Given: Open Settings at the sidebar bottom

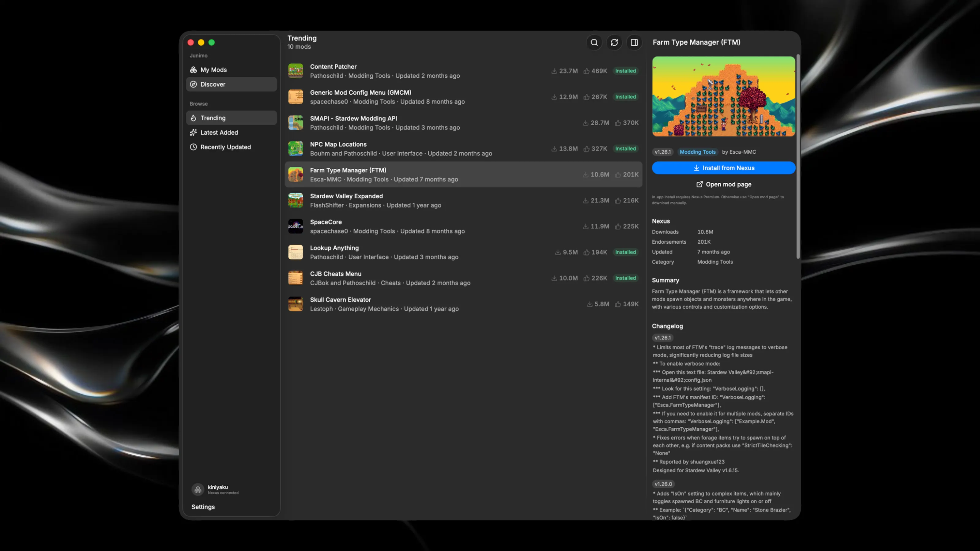Looking at the screenshot, I should (203, 507).
